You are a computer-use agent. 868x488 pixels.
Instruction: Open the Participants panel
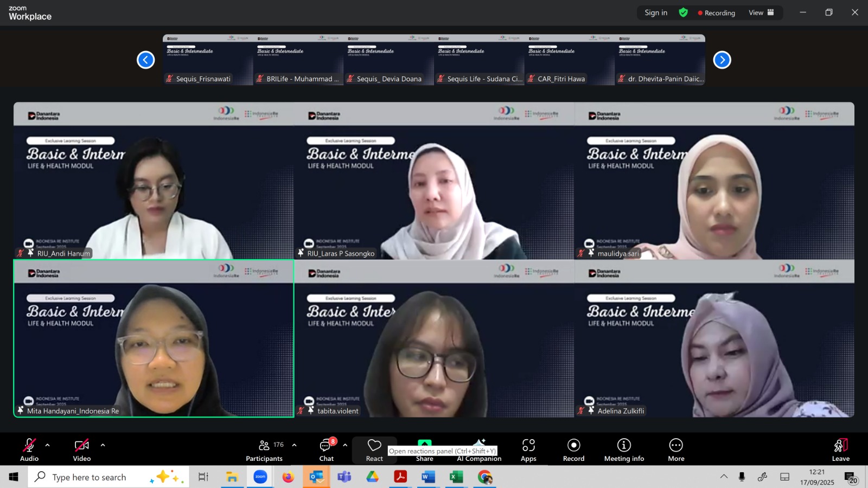click(x=264, y=450)
